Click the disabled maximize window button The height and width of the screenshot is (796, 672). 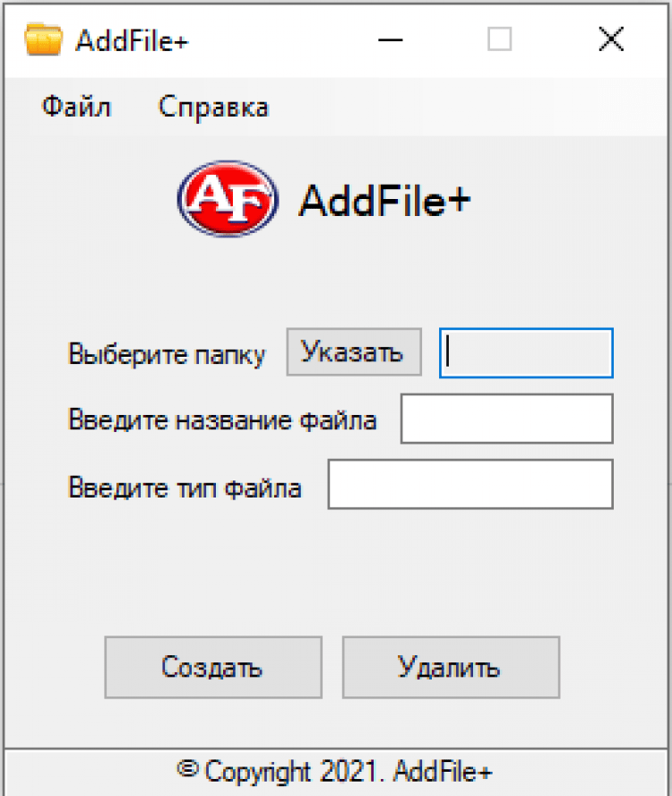(499, 40)
